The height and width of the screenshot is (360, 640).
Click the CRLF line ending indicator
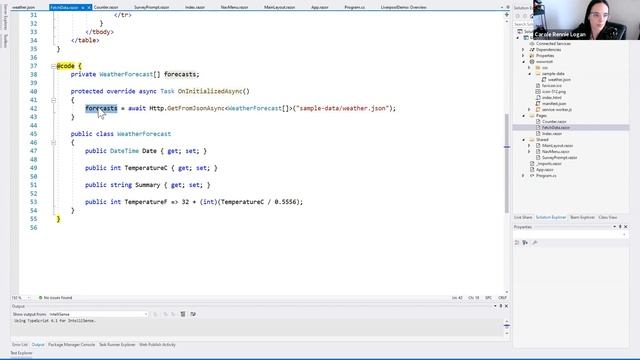[502, 298]
